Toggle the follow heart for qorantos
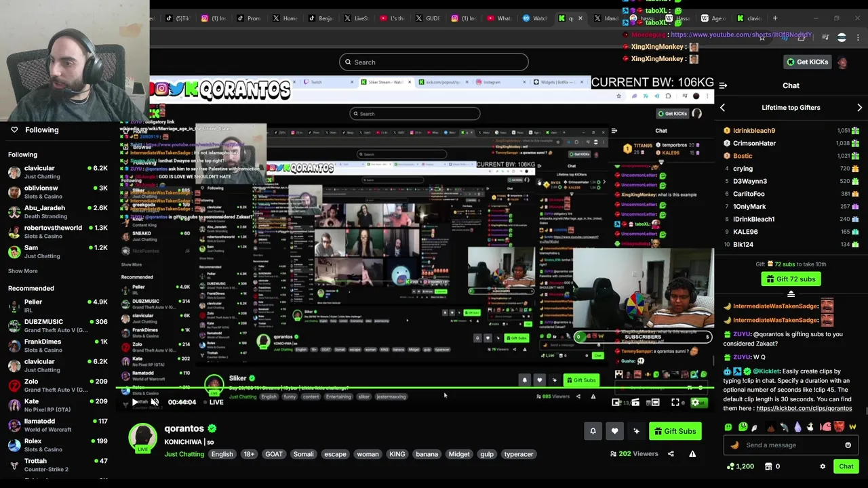This screenshot has width=868, height=488. pos(614,431)
